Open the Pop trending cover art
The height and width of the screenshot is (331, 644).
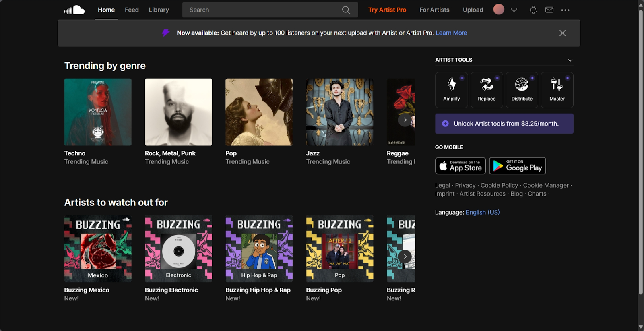click(259, 112)
